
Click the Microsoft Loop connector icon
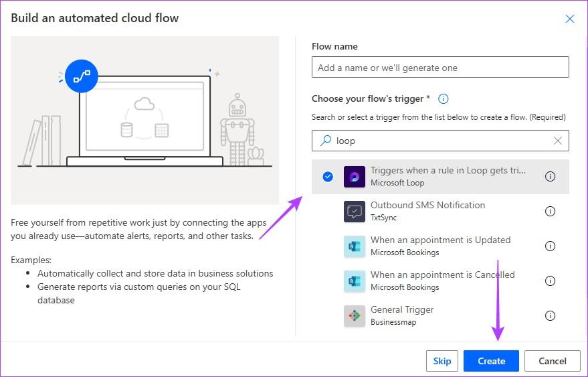pos(355,177)
